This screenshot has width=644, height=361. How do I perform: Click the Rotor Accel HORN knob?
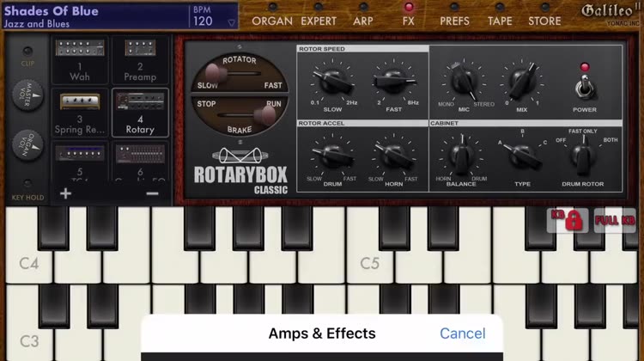click(x=394, y=156)
